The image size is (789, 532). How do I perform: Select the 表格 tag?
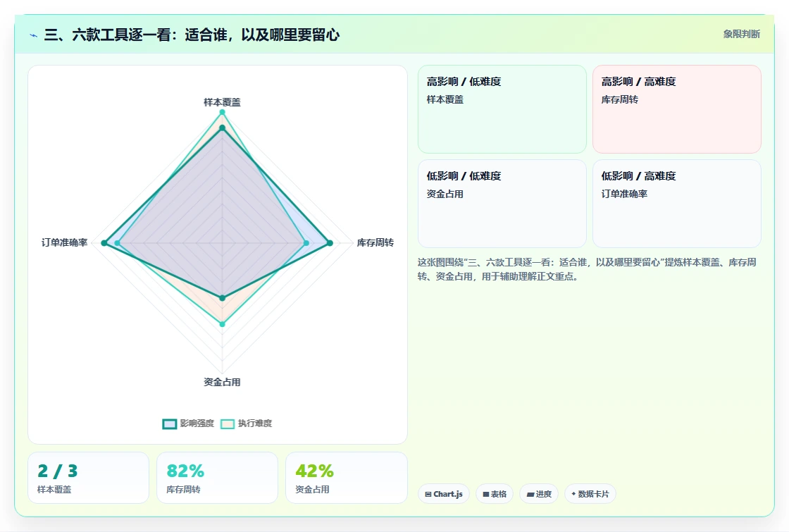[495, 494]
